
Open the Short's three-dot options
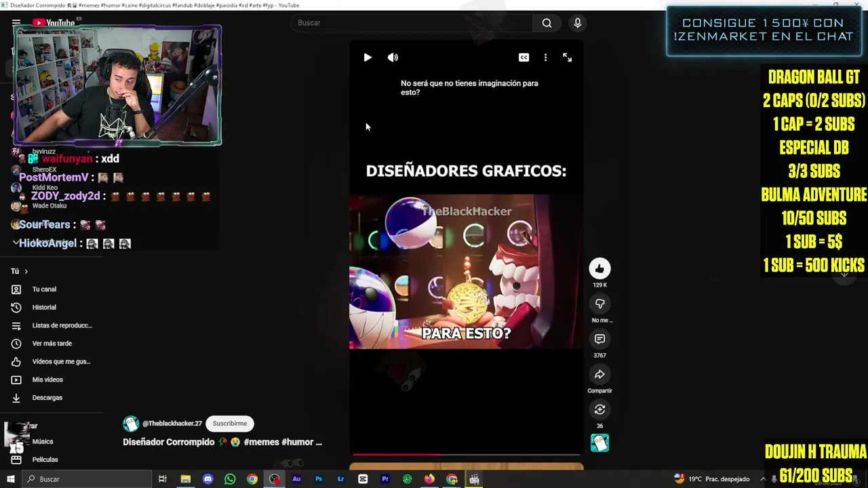click(x=545, y=58)
